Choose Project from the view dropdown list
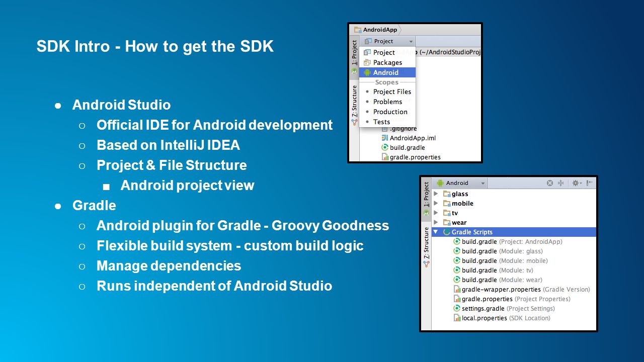The image size is (644, 362). point(387,52)
